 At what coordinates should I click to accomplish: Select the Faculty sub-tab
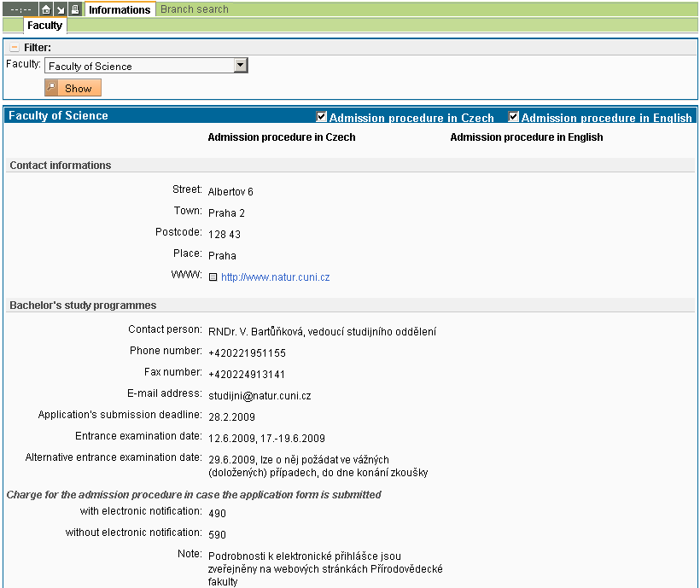tap(44, 26)
